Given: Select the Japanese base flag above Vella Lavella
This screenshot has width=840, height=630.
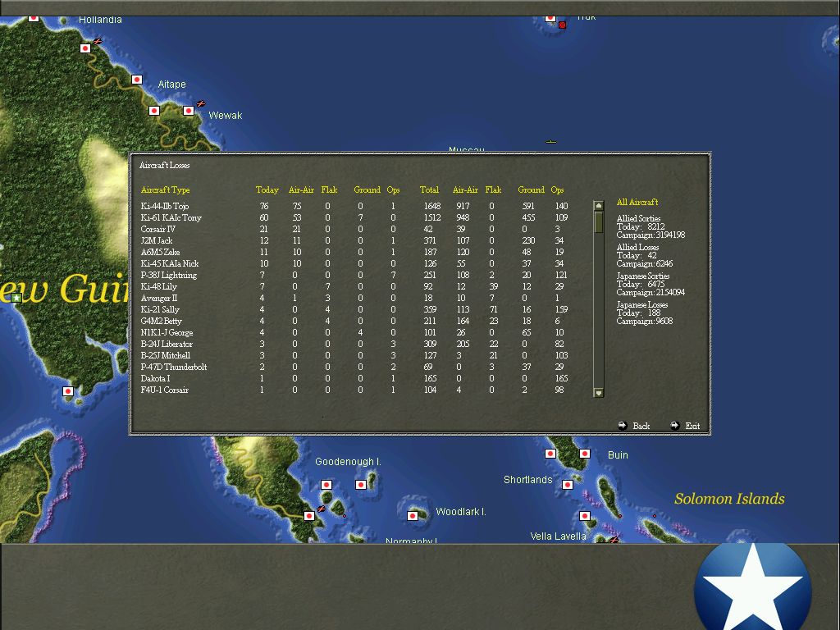Looking at the screenshot, I should pos(585,516).
